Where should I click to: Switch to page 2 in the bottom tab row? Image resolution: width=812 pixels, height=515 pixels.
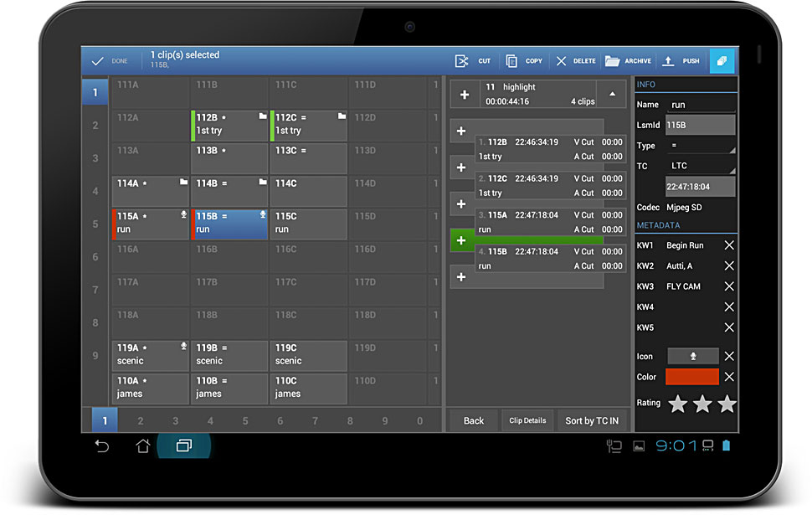tap(140, 421)
